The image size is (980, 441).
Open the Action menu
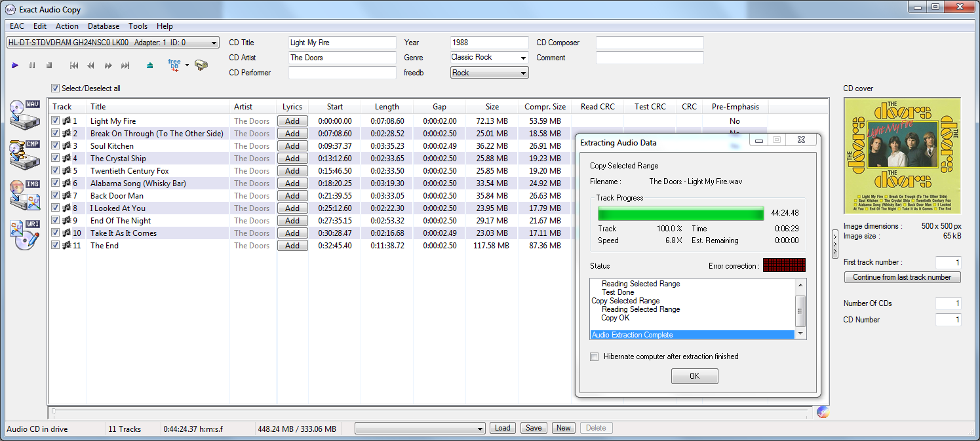pos(67,26)
